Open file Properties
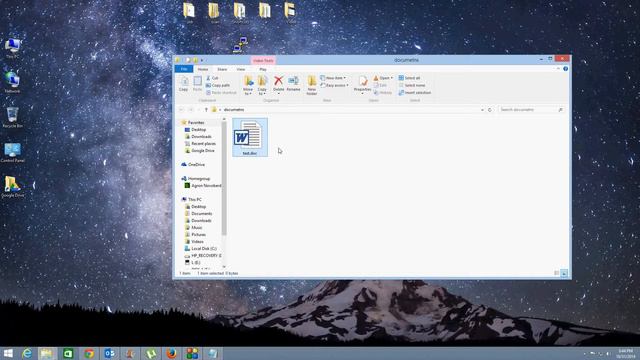This screenshot has height=360, width=640. [362, 82]
